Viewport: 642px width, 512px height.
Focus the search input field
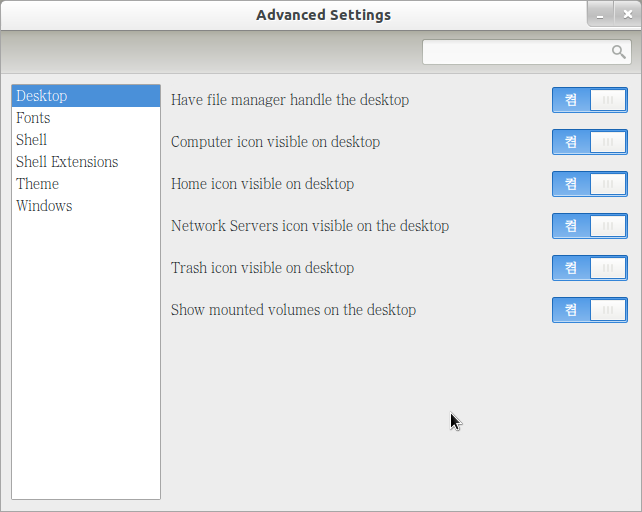click(527, 52)
